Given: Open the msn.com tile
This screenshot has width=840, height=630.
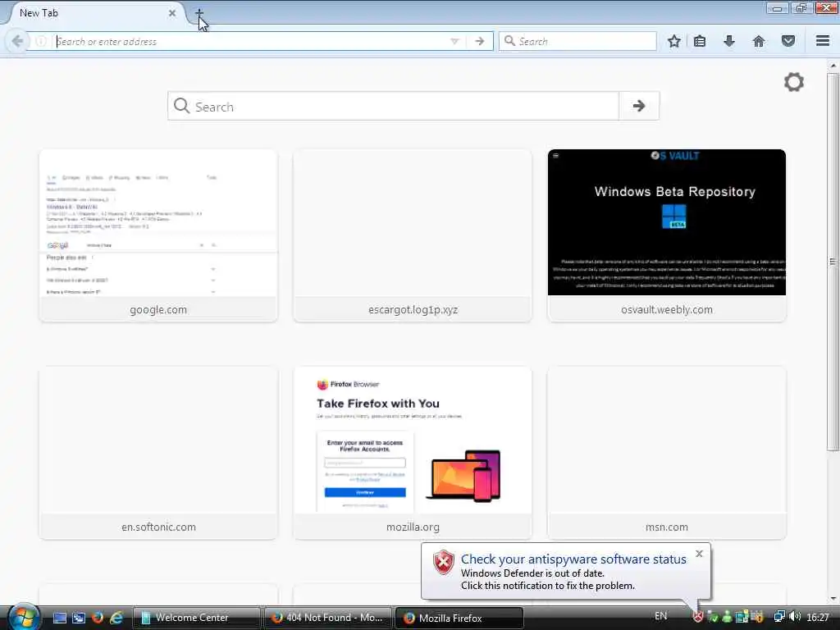Looking at the screenshot, I should 666,453.
